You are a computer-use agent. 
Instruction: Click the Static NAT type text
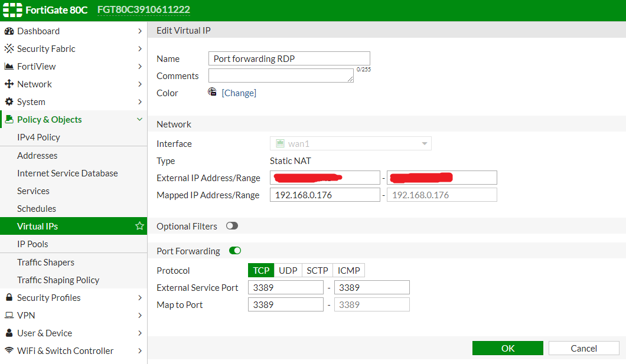click(x=290, y=160)
